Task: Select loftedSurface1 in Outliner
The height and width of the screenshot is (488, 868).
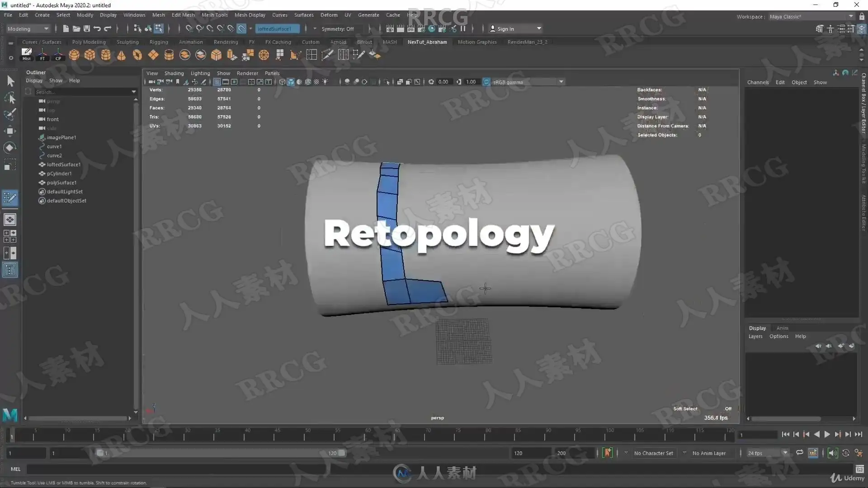Action: [63, 164]
